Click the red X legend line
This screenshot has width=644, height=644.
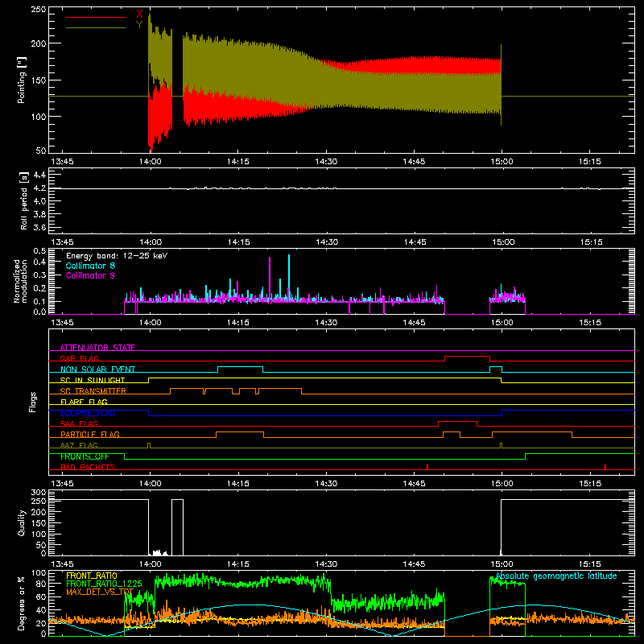pos(96,17)
